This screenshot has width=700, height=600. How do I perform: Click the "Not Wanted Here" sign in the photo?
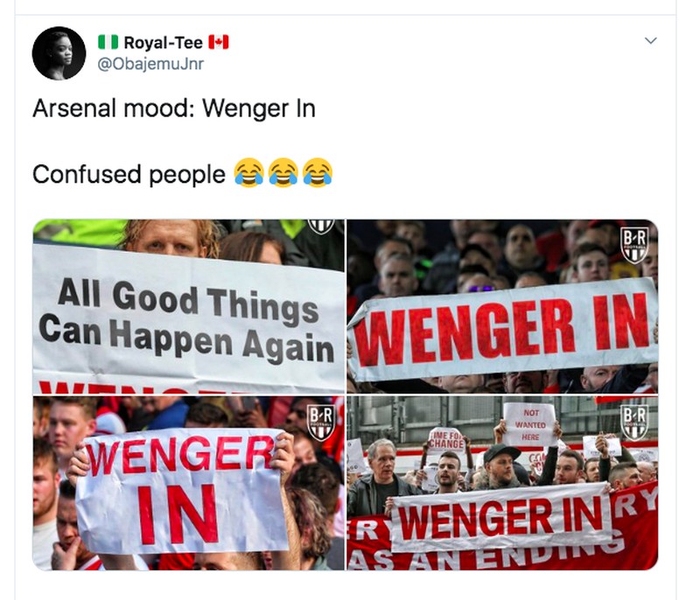coord(529,423)
